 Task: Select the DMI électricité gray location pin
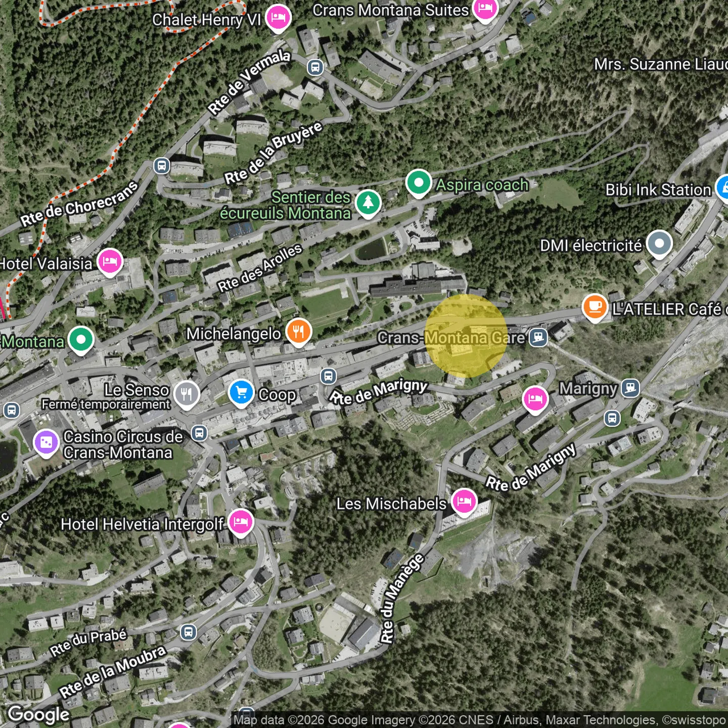click(659, 244)
